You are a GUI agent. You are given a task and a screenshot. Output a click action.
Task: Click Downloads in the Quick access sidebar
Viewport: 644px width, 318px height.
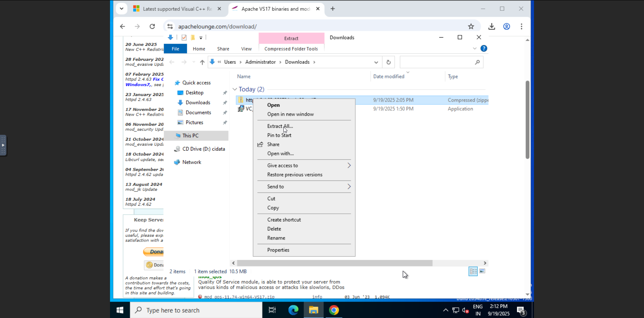[198, 103]
